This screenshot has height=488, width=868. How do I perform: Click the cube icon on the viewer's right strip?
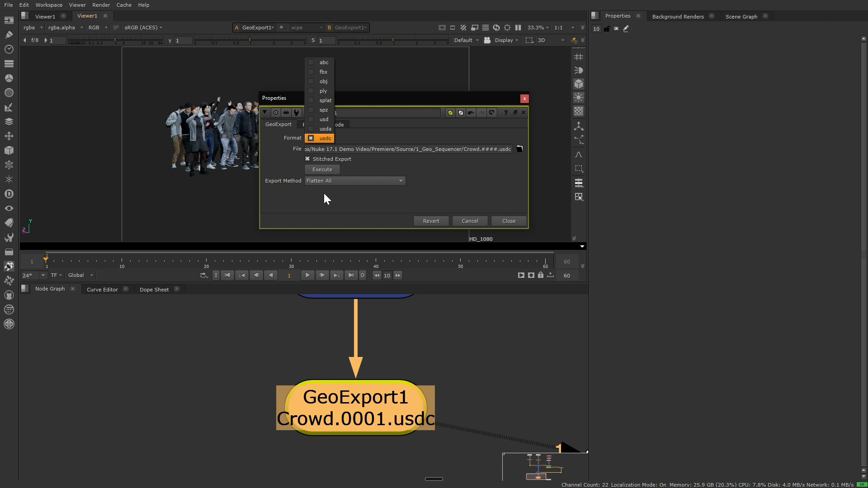point(579,84)
